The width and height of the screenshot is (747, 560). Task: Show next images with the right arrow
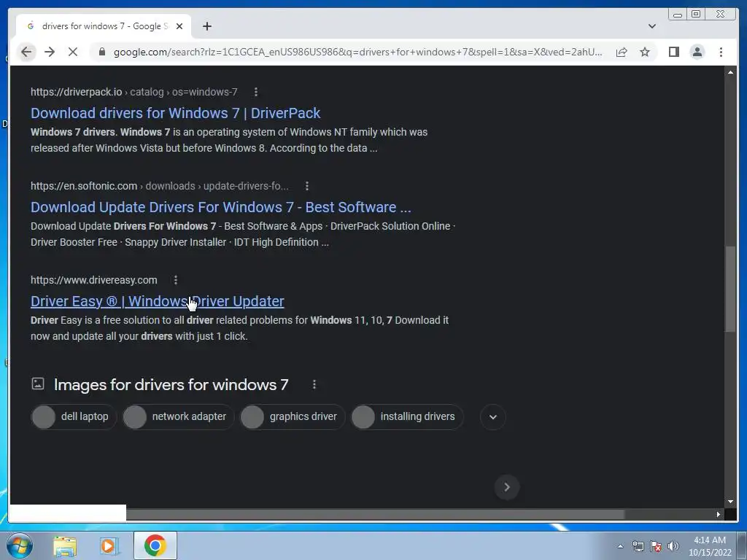[507, 486]
